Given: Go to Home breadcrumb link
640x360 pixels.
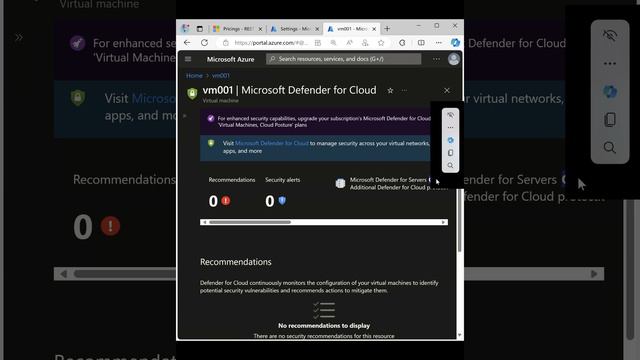Looking at the screenshot, I should click(x=194, y=76).
